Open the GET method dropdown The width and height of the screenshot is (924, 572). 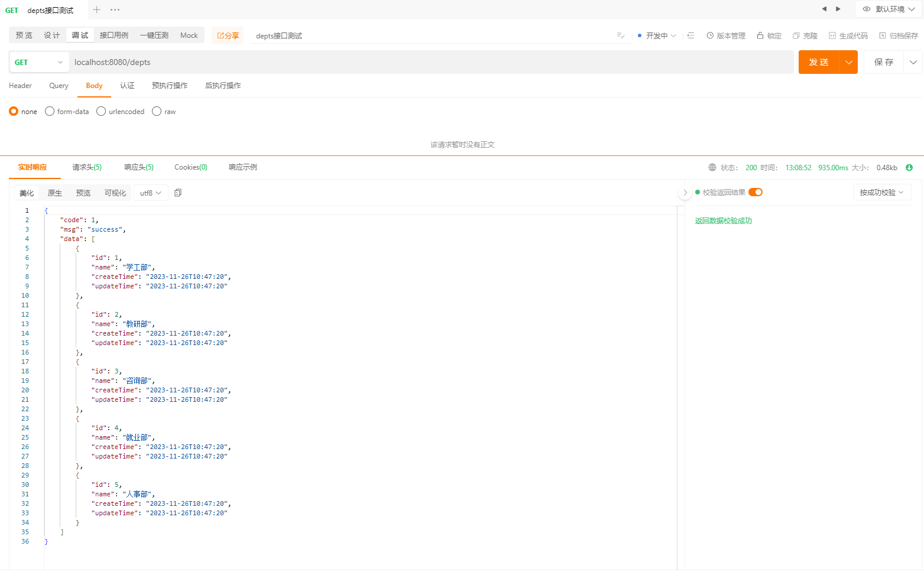(38, 62)
